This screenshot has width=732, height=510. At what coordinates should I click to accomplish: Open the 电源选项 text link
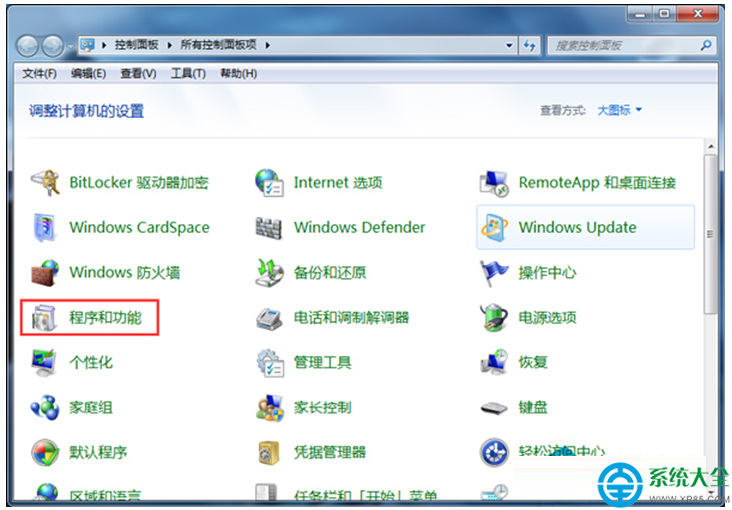click(x=547, y=318)
